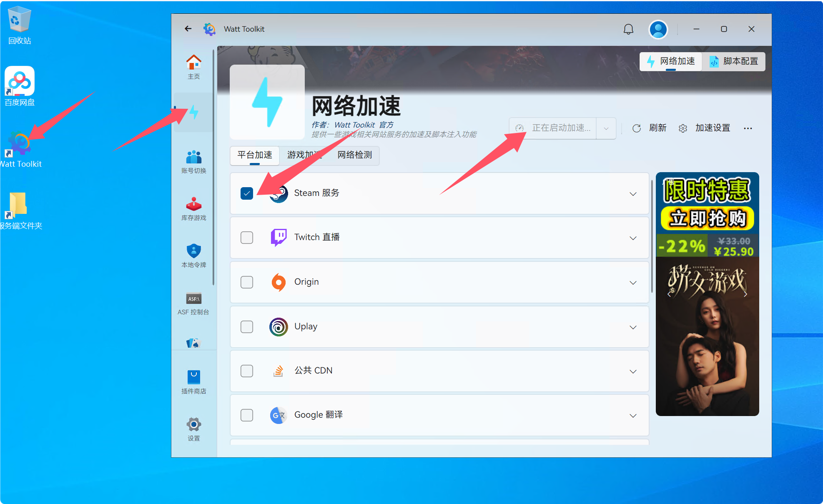The image size is (823, 504).
Task: Click the large lightning bolt plugin thumbnail
Action: (x=267, y=102)
